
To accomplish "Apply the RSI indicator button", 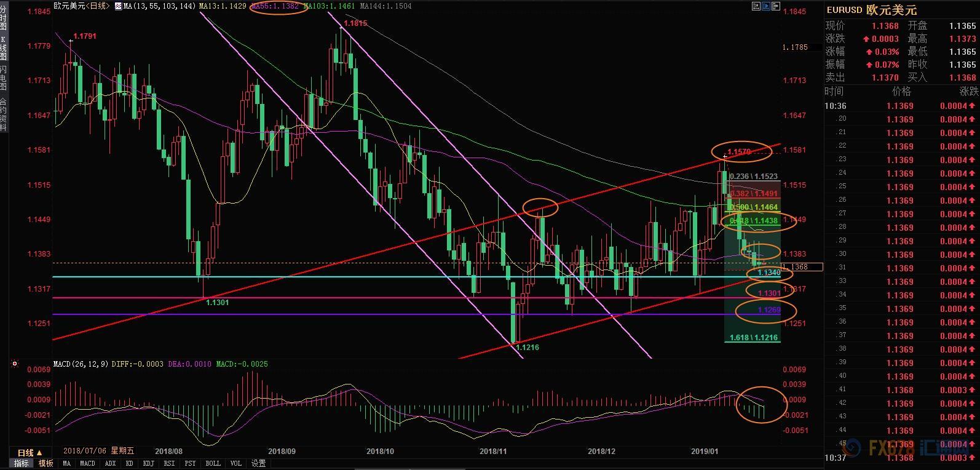I will pos(168,463).
